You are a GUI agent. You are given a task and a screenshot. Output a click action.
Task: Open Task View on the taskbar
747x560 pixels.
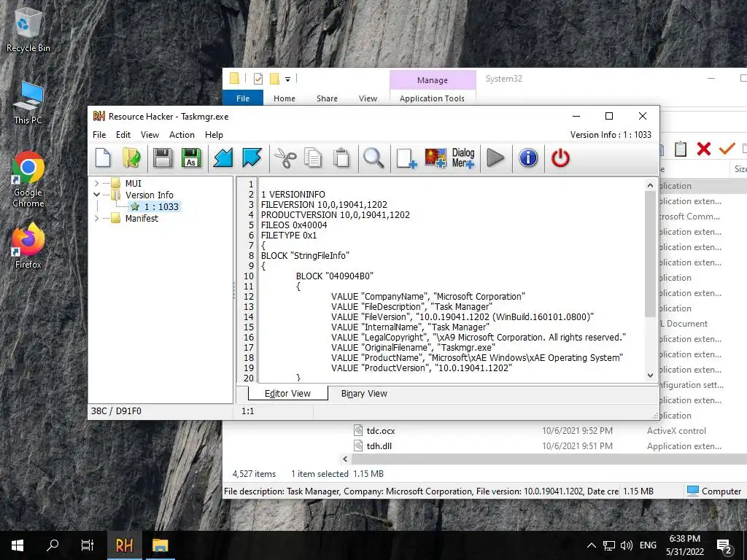88,545
